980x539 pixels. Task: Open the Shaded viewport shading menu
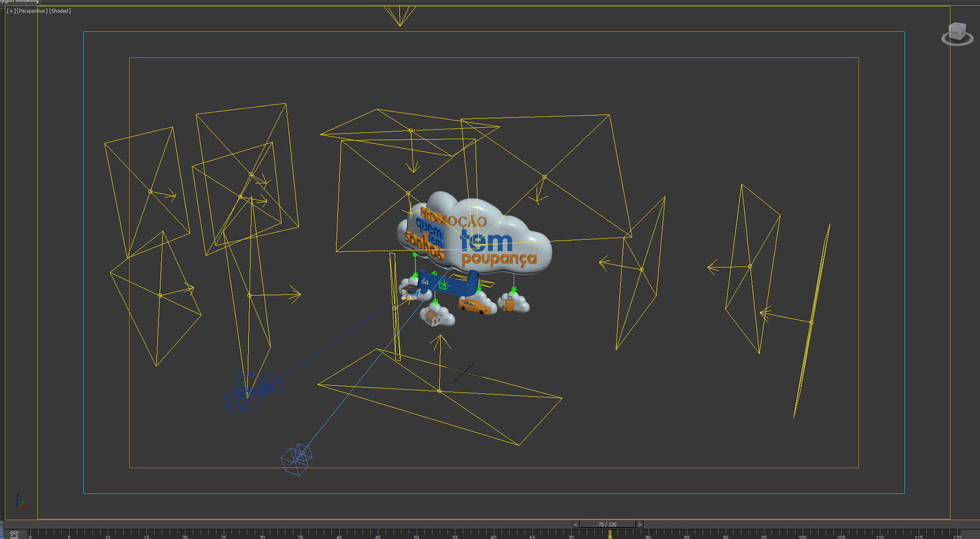pos(60,11)
